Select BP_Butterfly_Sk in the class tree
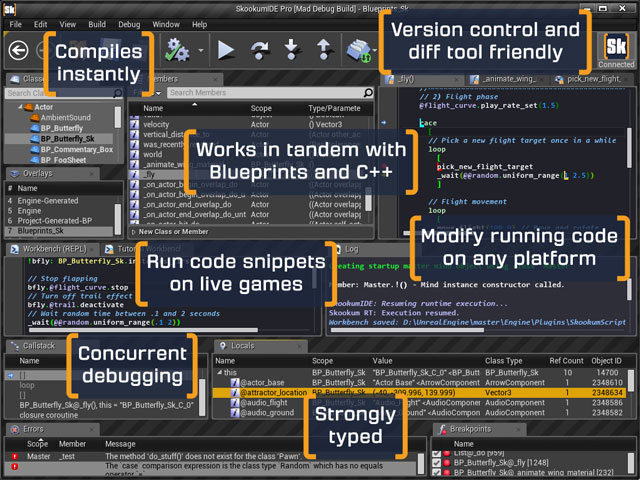 67,139
